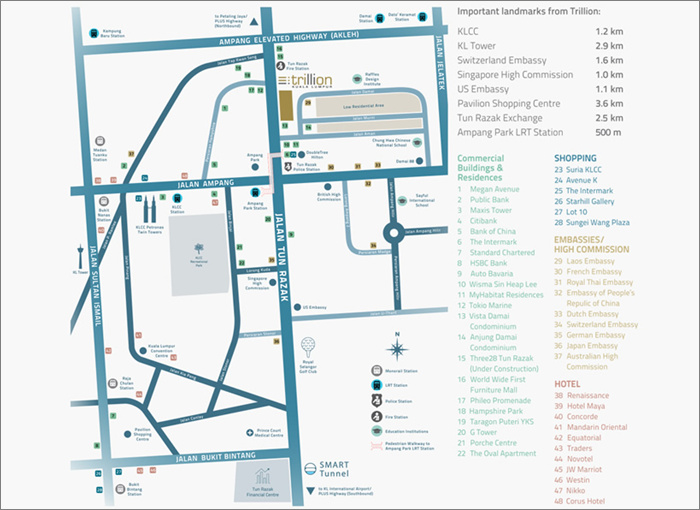Viewport: 700px width, 510px height.
Task: Click the Pedestrian Walkway legend symbol
Action: coord(377,446)
